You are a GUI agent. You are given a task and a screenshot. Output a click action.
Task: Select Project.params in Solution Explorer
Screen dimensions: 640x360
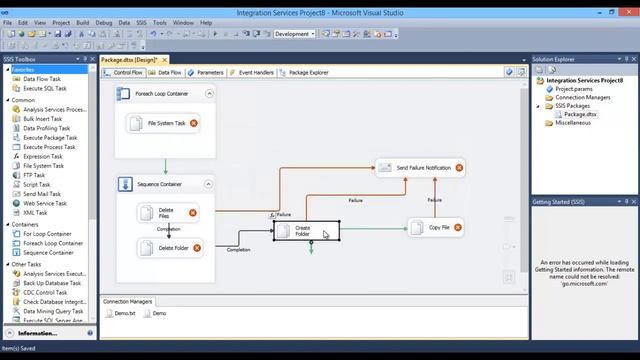pos(573,89)
